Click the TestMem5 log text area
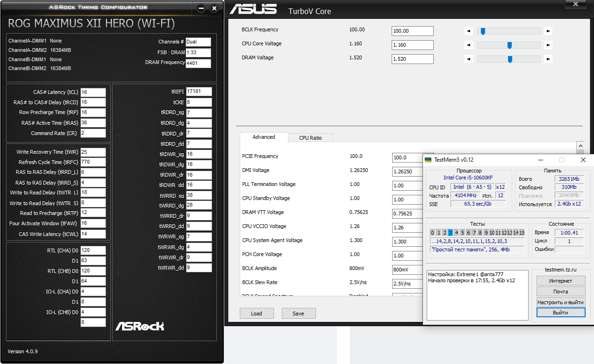The width and height of the screenshot is (594, 364). [478, 295]
